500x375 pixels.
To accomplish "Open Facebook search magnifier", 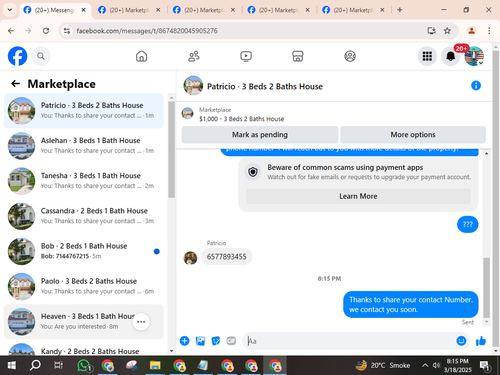I will tap(41, 56).
